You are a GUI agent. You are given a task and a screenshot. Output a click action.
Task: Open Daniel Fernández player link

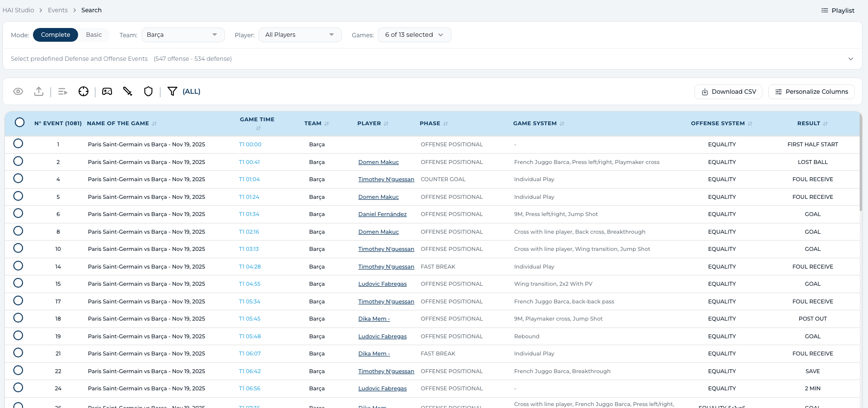382,214
